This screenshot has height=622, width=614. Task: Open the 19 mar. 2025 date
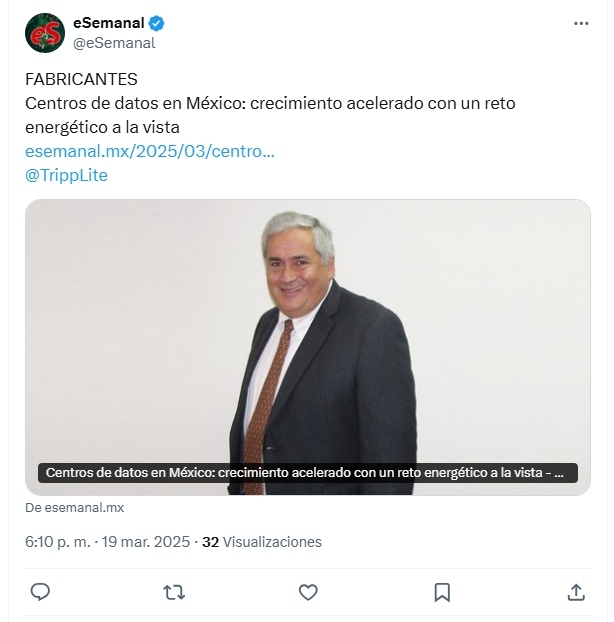point(146,542)
